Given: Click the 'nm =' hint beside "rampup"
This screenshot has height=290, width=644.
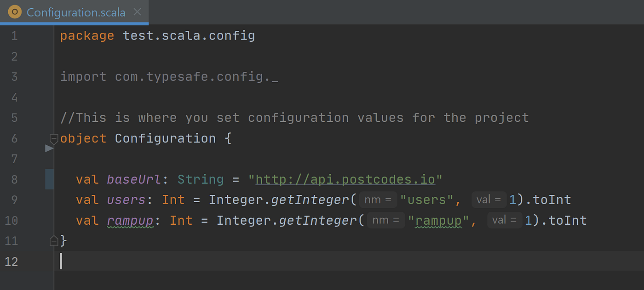Looking at the screenshot, I should point(386,220).
